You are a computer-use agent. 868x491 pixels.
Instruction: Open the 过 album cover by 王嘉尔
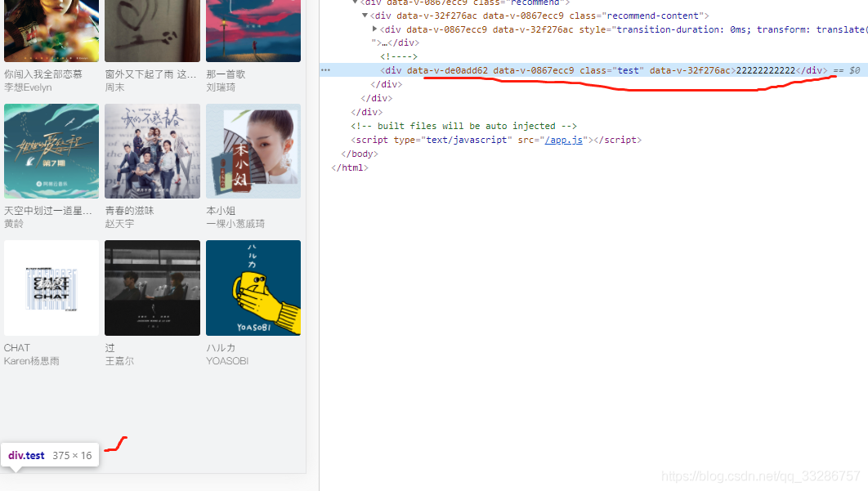pyautogui.click(x=152, y=288)
